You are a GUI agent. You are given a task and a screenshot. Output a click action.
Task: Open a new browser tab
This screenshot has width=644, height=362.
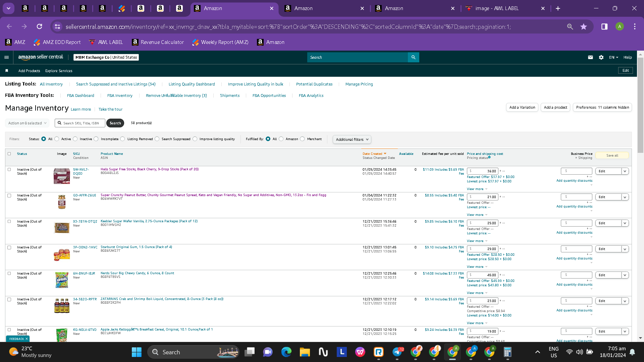point(558,8)
